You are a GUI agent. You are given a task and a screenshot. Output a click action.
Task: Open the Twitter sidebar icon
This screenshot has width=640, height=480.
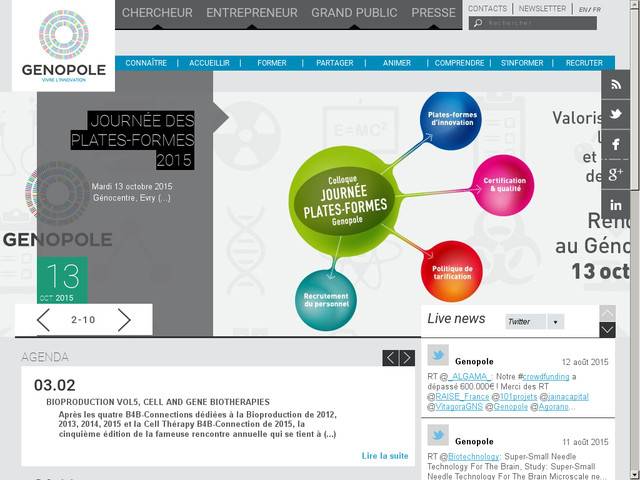616,114
